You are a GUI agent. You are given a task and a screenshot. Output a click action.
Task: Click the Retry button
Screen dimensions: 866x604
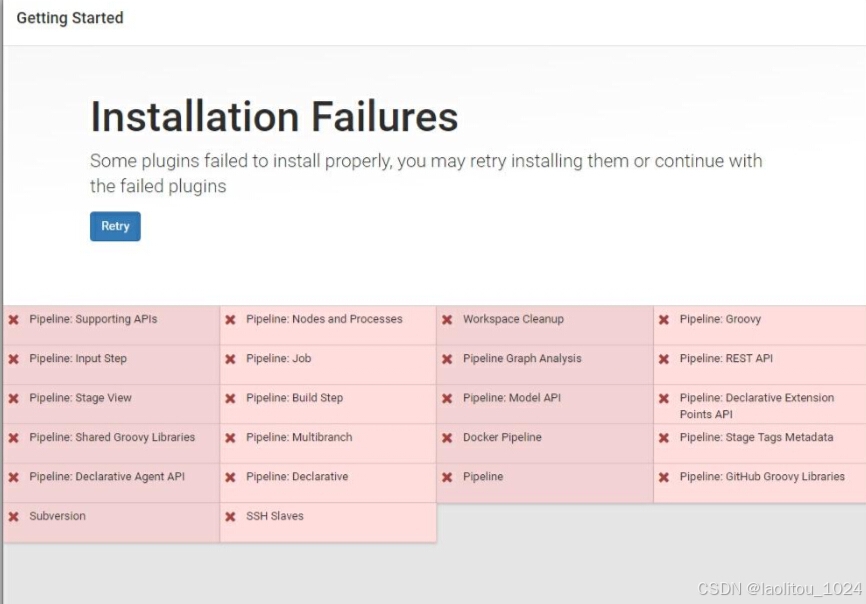point(115,226)
